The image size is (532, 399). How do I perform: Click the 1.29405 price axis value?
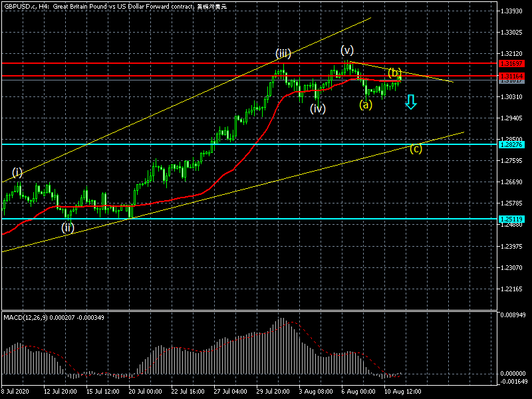coord(511,118)
